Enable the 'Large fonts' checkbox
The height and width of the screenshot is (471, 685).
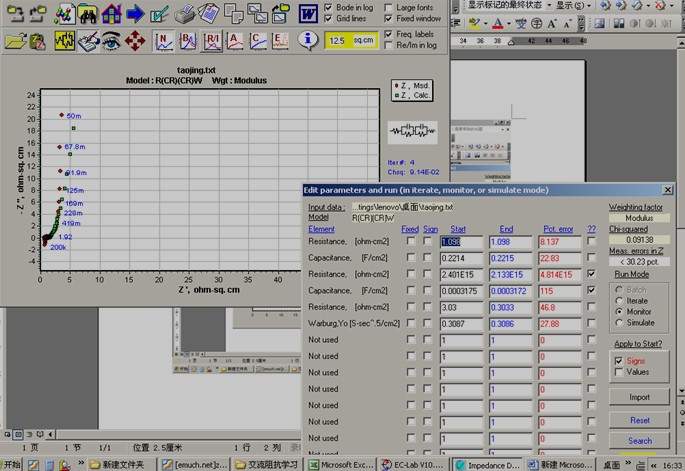coord(388,7)
